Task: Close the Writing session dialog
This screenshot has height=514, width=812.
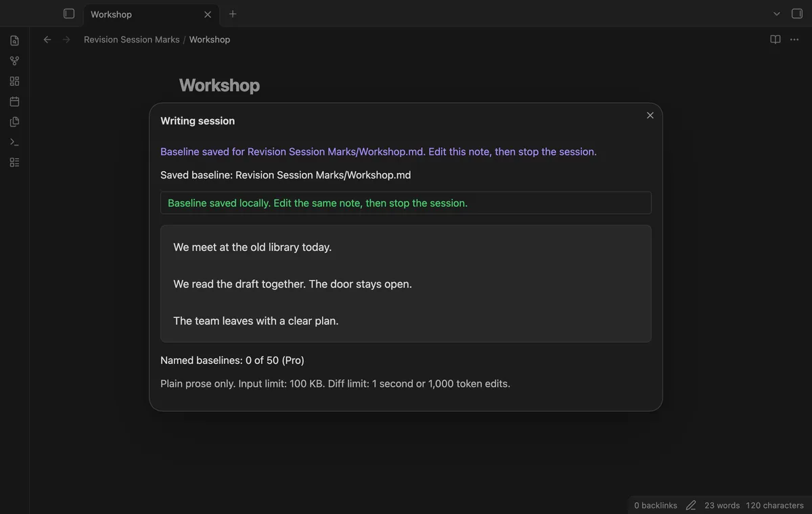Action: pos(650,116)
